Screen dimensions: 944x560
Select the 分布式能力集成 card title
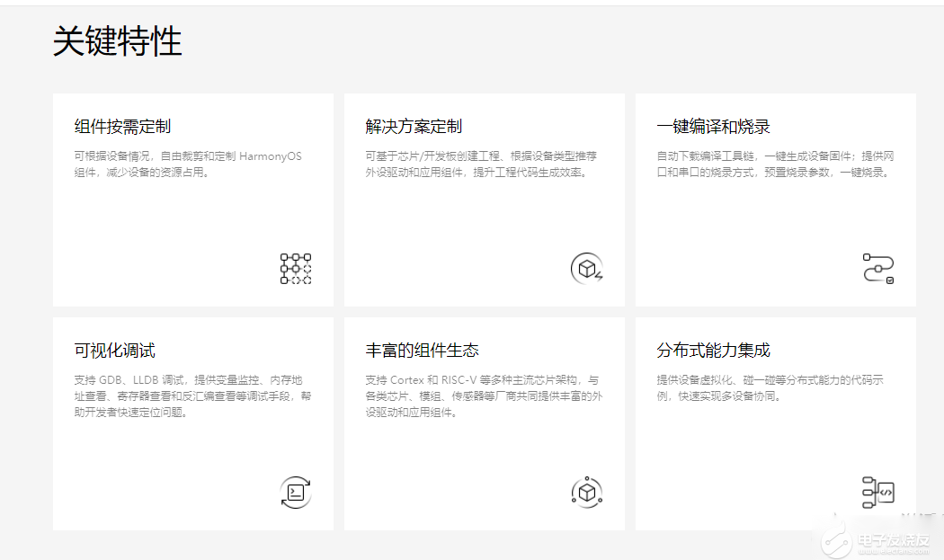(x=714, y=351)
